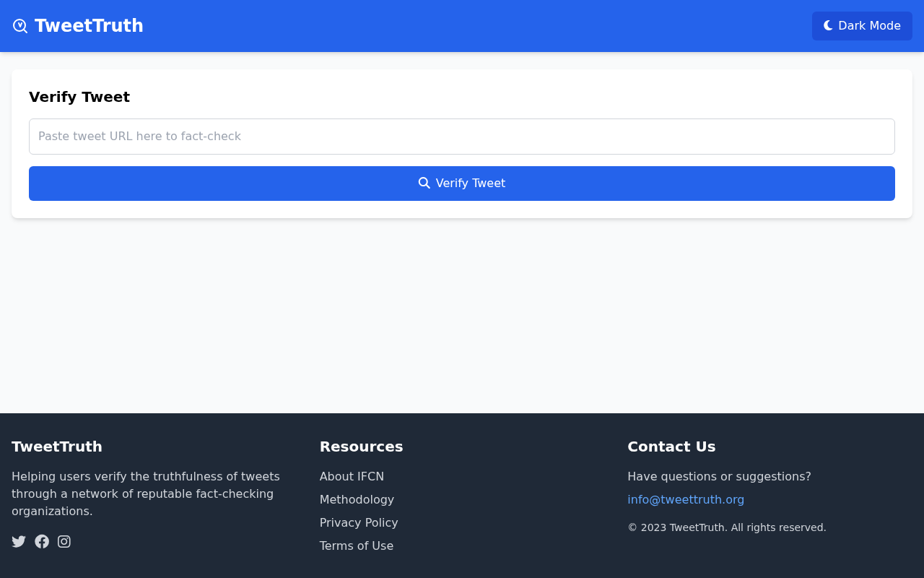Open the Terms of Use page
The height and width of the screenshot is (578, 924).
(357, 545)
